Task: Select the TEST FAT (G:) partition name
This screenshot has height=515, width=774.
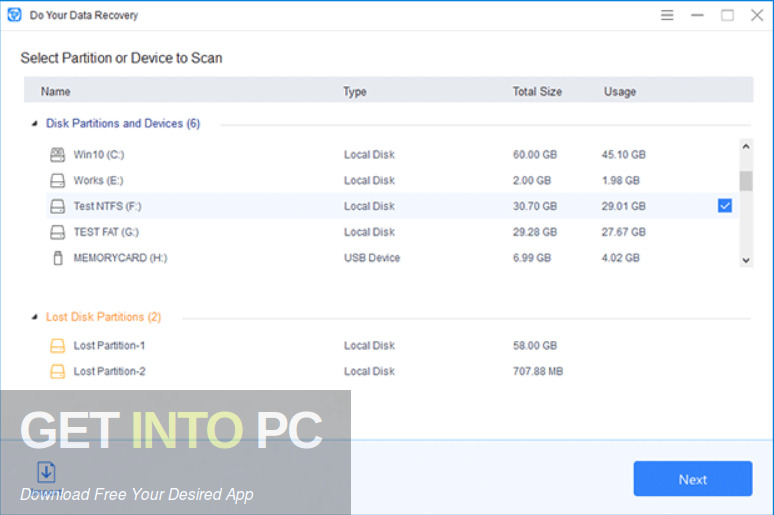Action: pos(106,232)
